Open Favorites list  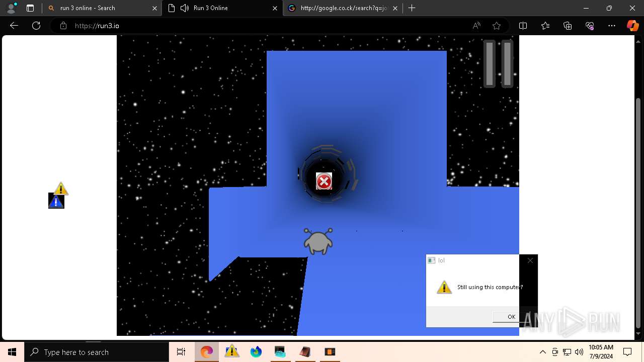coord(545,26)
